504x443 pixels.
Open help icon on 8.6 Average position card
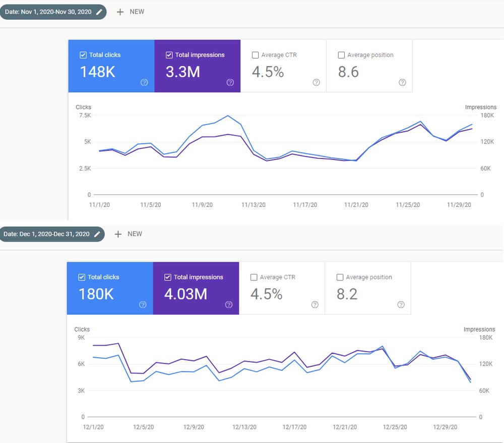pyautogui.click(x=402, y=82)
